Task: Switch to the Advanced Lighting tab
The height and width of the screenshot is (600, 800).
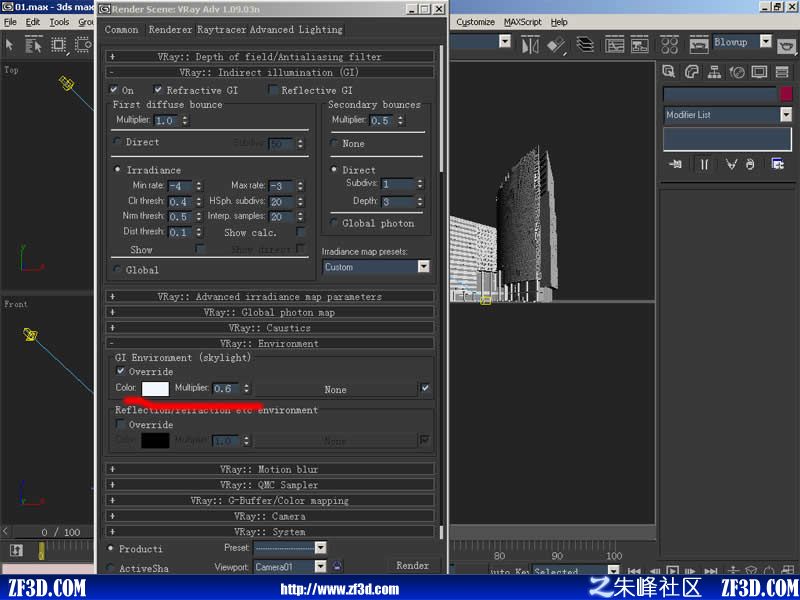Action: coord(296,30)
